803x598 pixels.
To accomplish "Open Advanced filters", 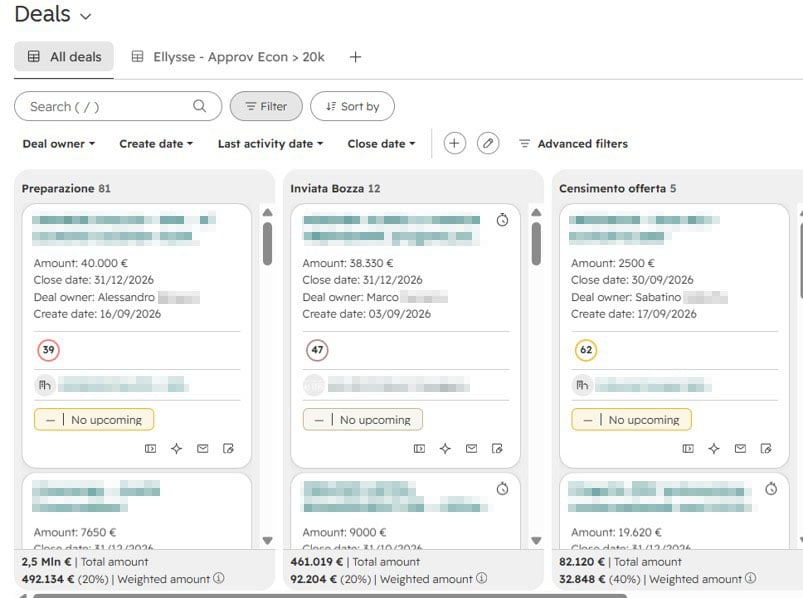I will 574,144.
